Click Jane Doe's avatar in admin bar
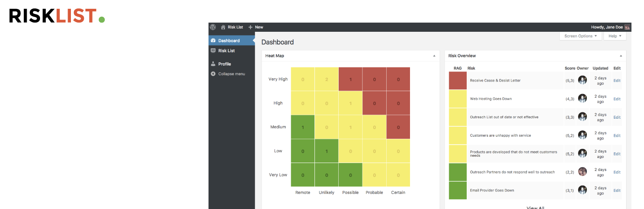Image resolution: width=644 pixels, height=209 pixels. click(x=627, y=27)
